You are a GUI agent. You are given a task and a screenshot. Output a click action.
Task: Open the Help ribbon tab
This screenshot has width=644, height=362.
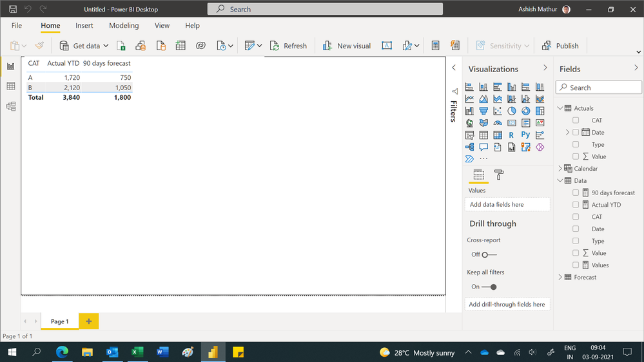click(x=192, y=26)
